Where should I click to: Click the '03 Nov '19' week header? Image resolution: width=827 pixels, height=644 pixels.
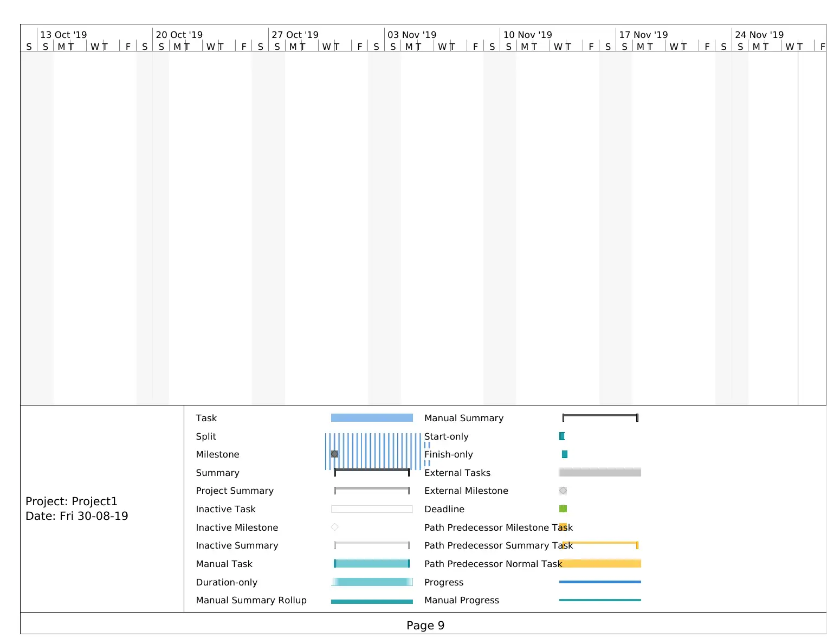[x=412, y=35]
